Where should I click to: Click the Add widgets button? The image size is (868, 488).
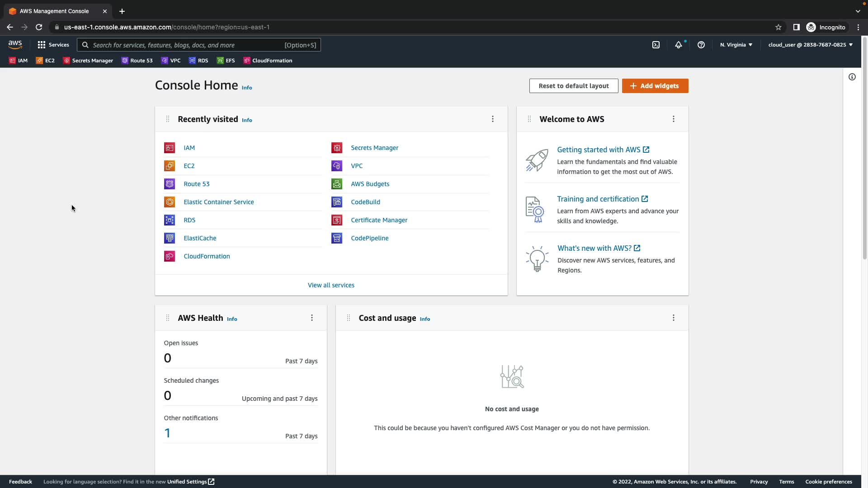point(655,86)
